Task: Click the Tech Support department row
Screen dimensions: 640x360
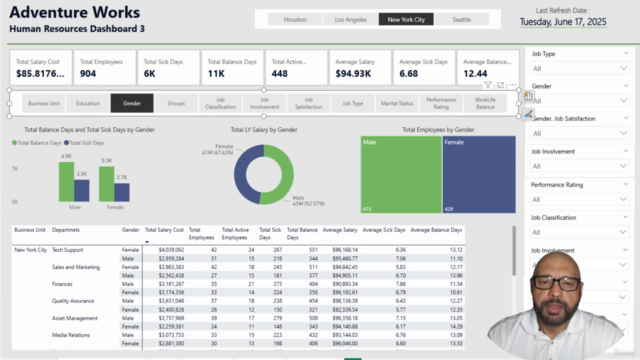Action: [x=67, y=250]
